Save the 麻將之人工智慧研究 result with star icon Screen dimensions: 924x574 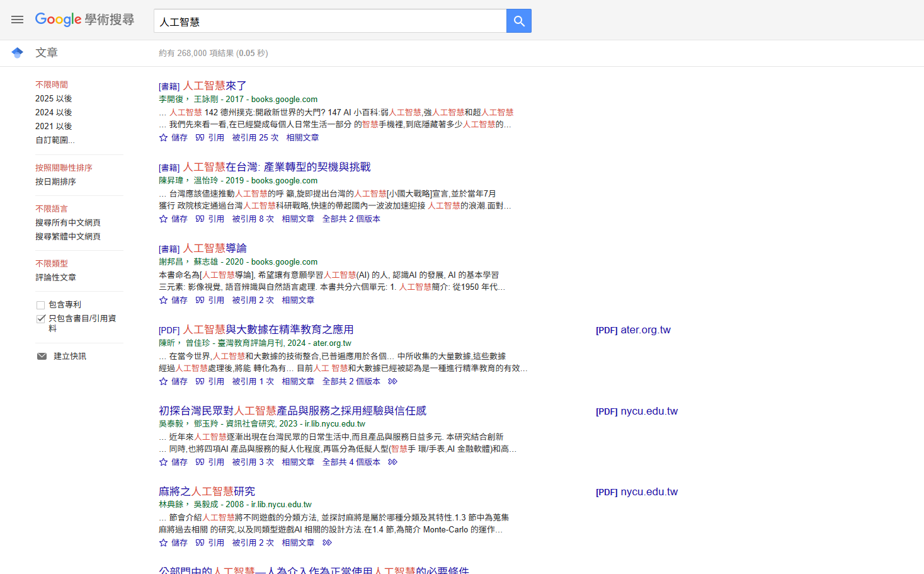point(163,542)
